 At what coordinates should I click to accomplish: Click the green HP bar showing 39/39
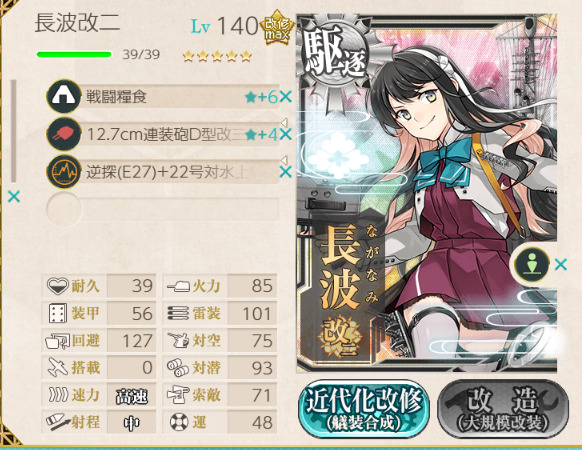tap(74, 55)
